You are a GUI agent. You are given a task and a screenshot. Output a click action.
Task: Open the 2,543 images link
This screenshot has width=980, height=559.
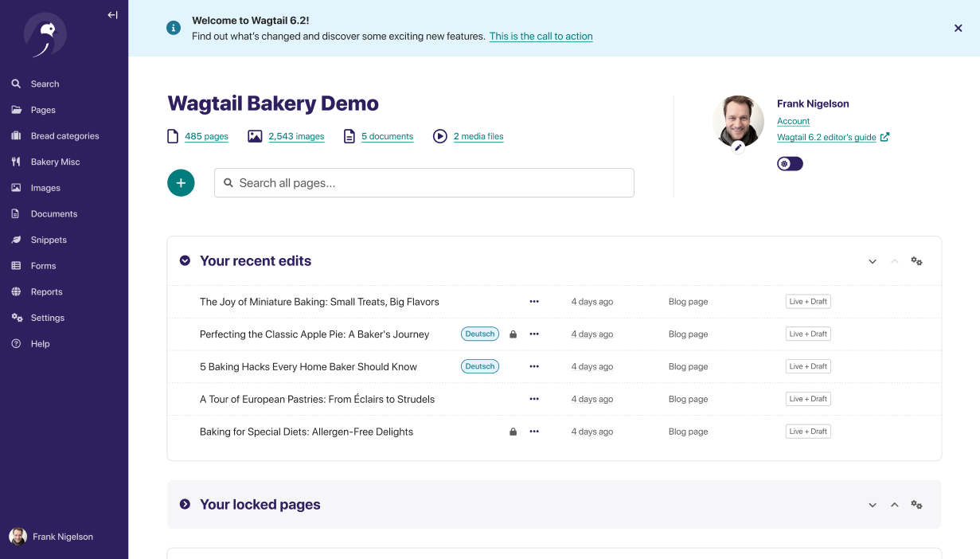click(x=296, y=136)
